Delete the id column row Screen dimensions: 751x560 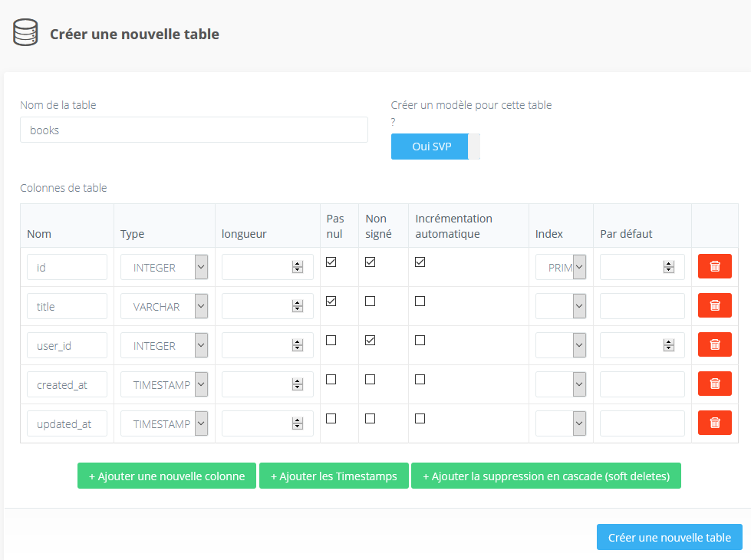click(714, 266)
